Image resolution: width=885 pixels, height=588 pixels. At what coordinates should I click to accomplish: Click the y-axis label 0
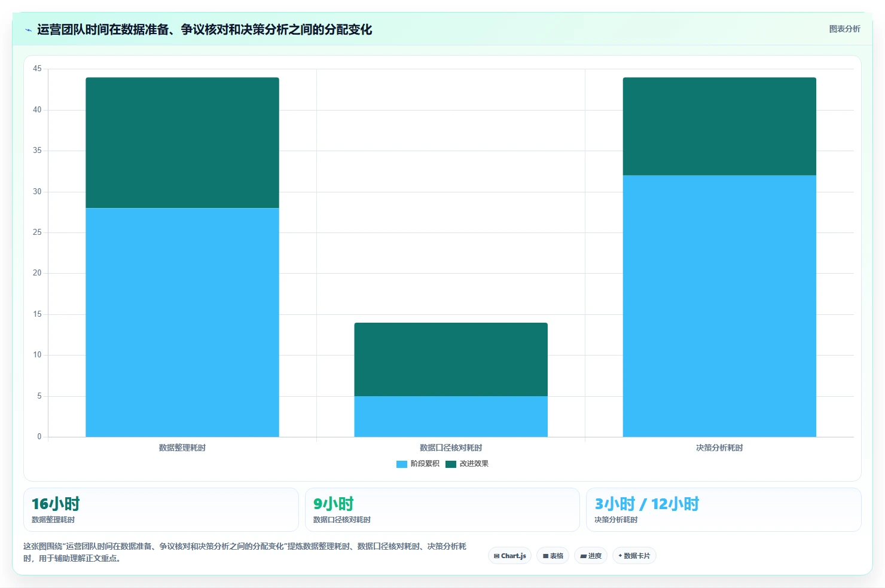[39, 437]
